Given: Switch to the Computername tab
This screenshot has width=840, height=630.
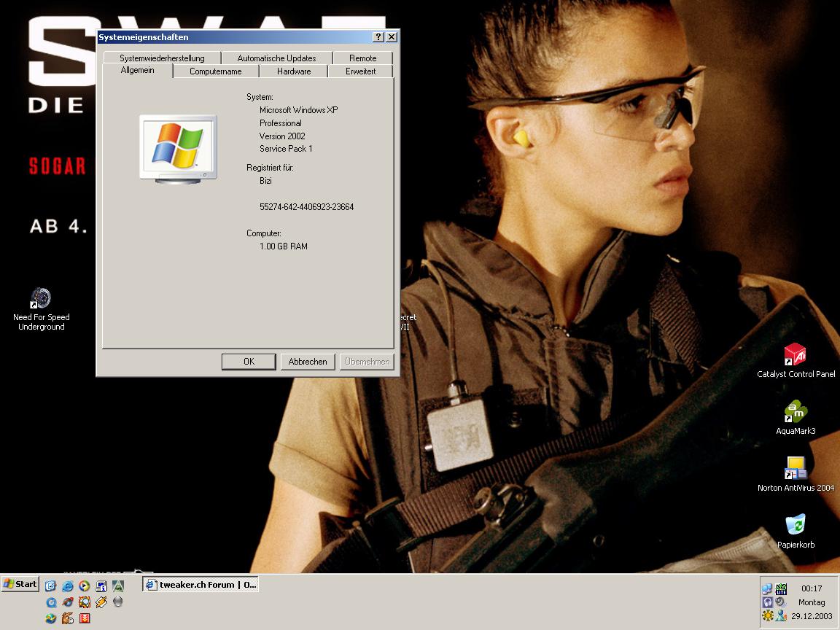Looking at the screenshot, I should click(x=215, y=71).
